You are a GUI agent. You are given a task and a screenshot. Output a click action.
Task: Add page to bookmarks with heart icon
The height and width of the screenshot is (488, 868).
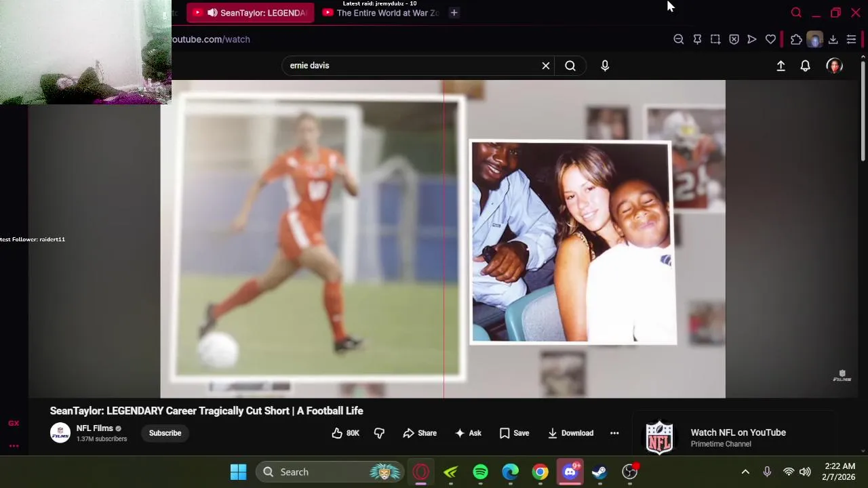(x=770, y=39)
